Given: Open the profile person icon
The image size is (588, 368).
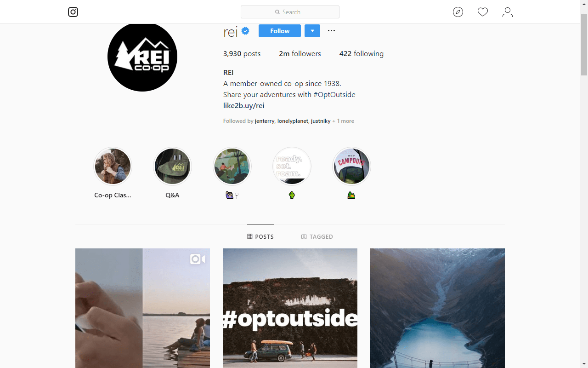Looking at the screenshot, I should (508, 12).
